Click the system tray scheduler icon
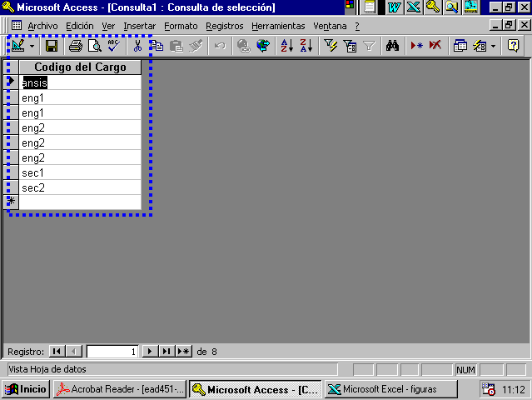The image size is (532, 400). tap(489, 389)
